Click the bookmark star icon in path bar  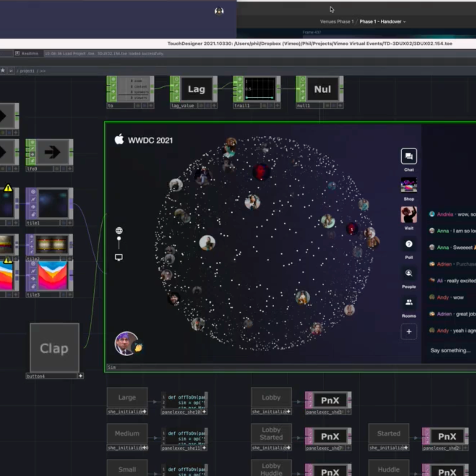pyautogui.click(x=3, y=71)
